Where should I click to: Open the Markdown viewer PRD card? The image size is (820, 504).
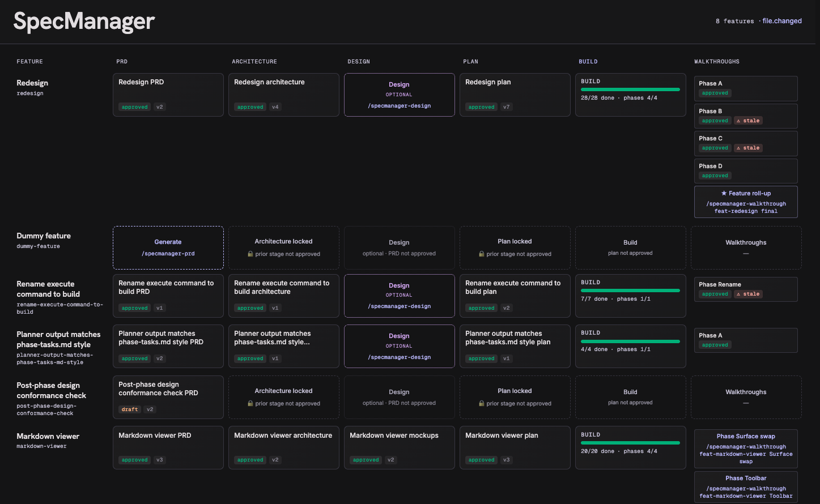pos(168,447)
